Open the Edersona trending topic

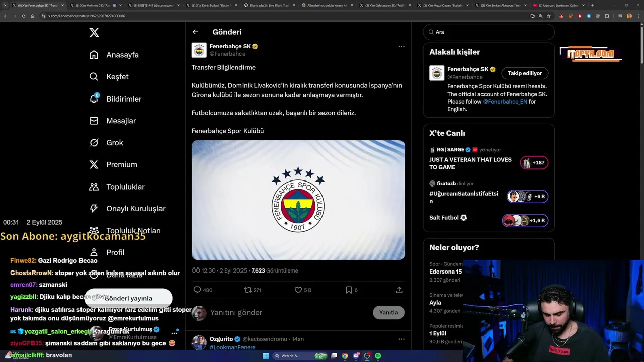point(445,271)
